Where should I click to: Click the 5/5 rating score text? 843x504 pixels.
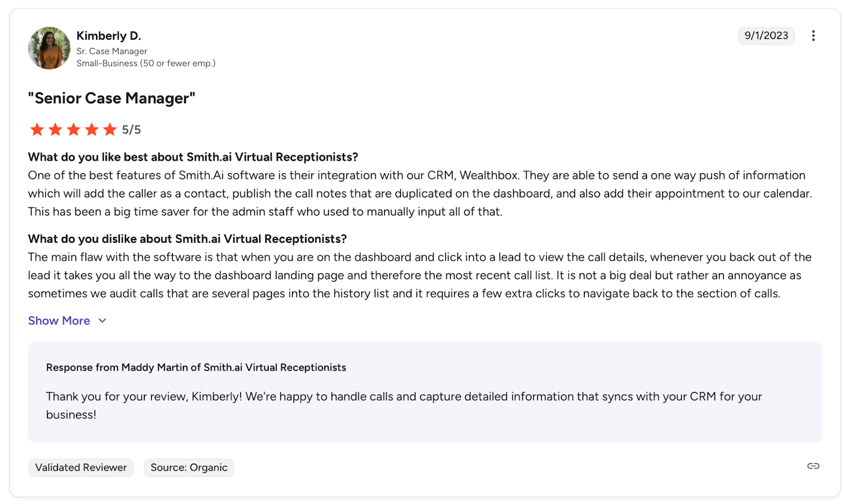tap(131, 130)
